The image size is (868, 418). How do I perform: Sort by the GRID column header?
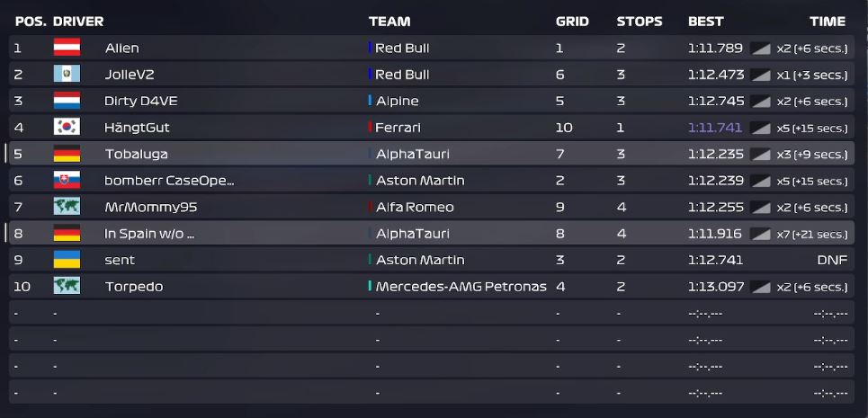[x=572, y=22]
